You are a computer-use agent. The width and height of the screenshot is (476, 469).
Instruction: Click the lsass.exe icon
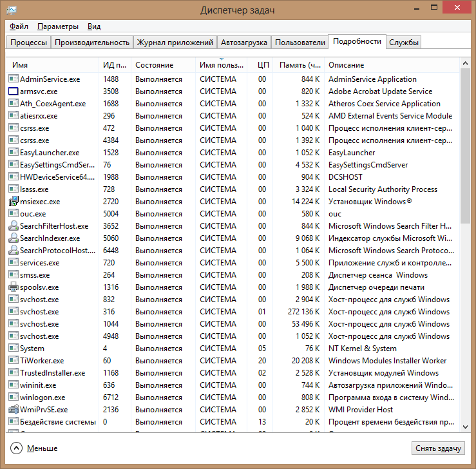pyautogui.click(x=14, y=189)
